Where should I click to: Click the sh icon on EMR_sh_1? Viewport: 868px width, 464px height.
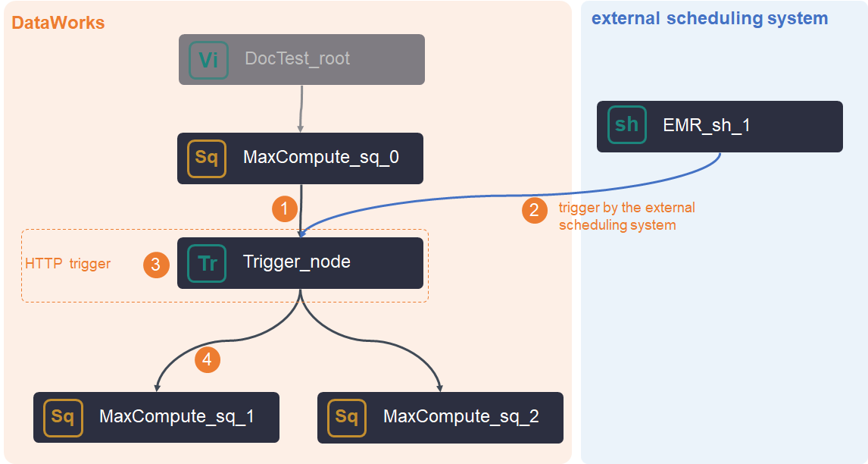pos(627,125)
